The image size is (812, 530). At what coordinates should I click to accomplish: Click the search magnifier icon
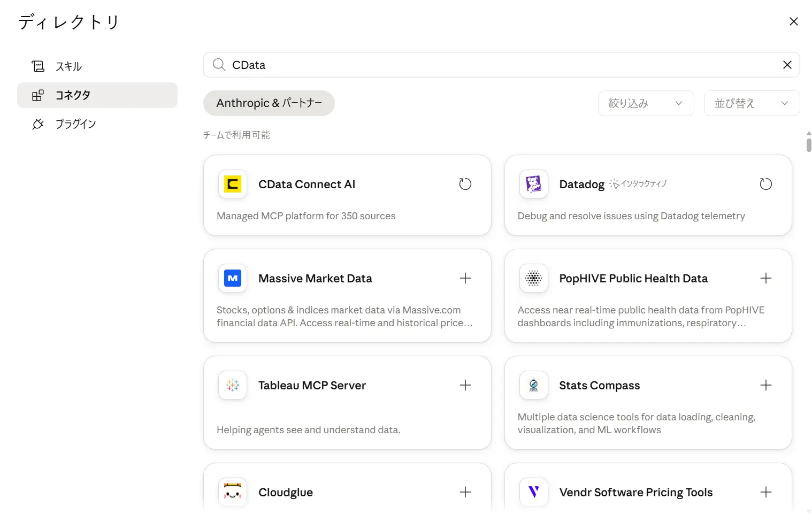click(x=219, y=65)
